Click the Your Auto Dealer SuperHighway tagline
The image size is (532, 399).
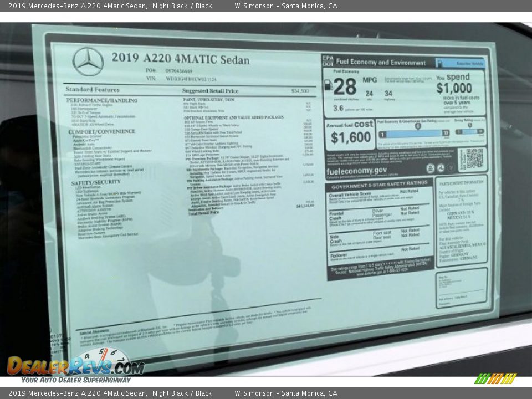(76, 380)
